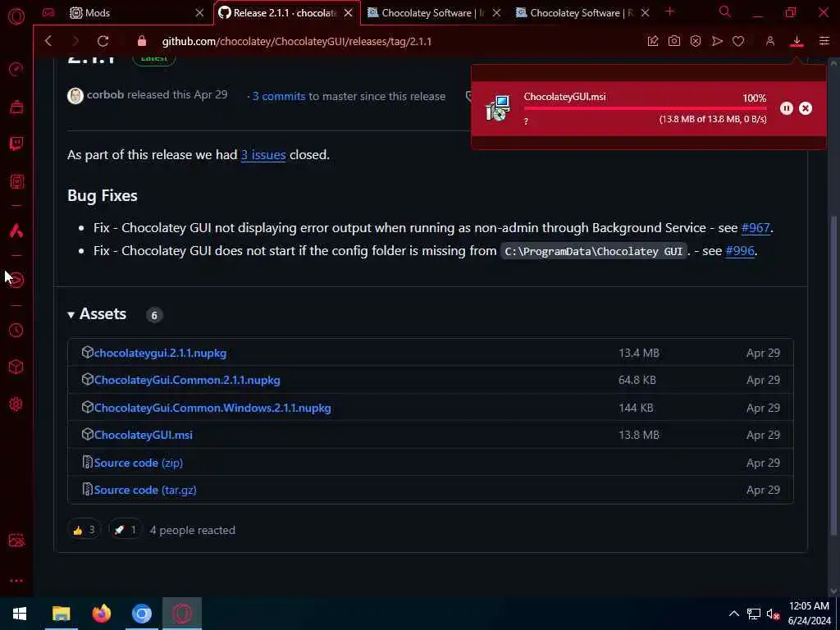
Task: Toggle the thumbs up reaction
Action: pyautogui.click(x=84, y=530)
